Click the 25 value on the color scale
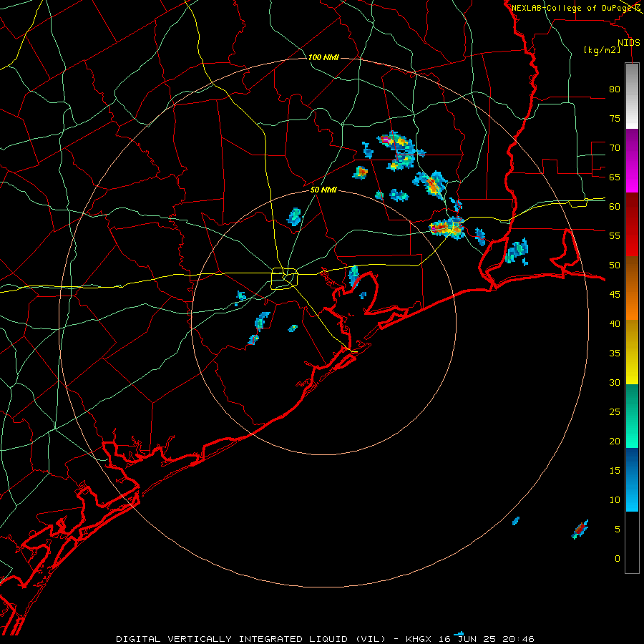Image resolution: width=644 pixels, height=644 pixels. pyautogui.click(x=615, y=412)
